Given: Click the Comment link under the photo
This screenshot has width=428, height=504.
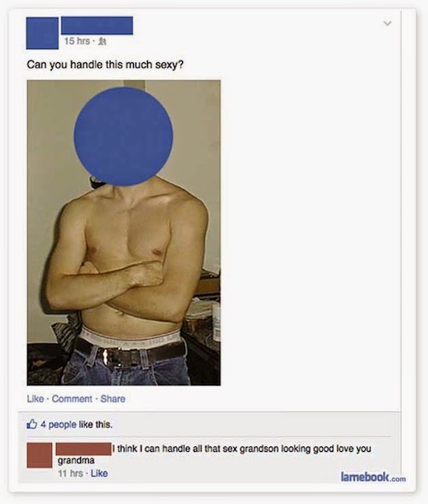Looking at the screenshot, I should [72, 399].
